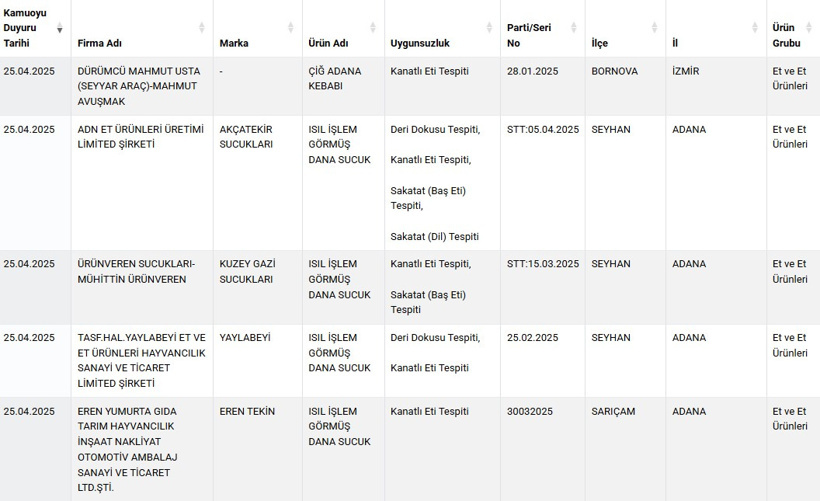Select YAYLABEYİ brand cell
The width and height of the screenshot is (820, 501).
(x=245, y=338)
